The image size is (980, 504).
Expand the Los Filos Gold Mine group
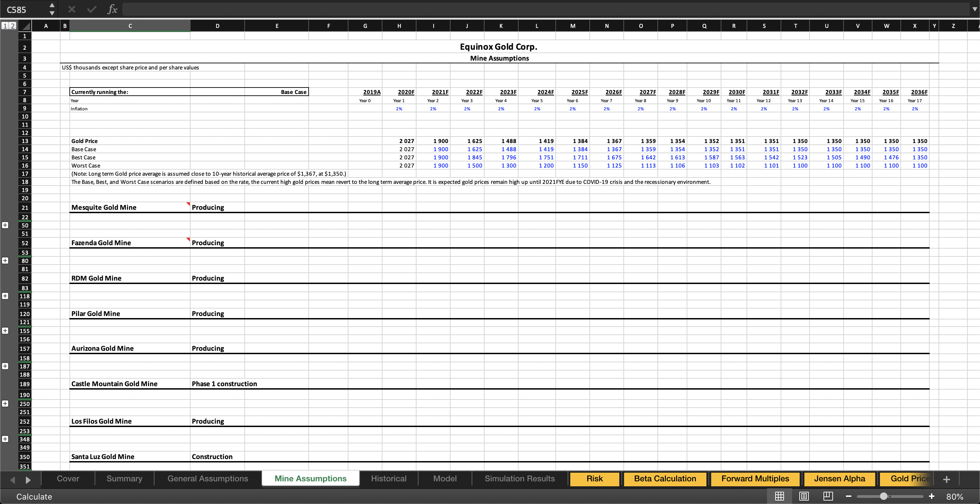pos(5,439)
